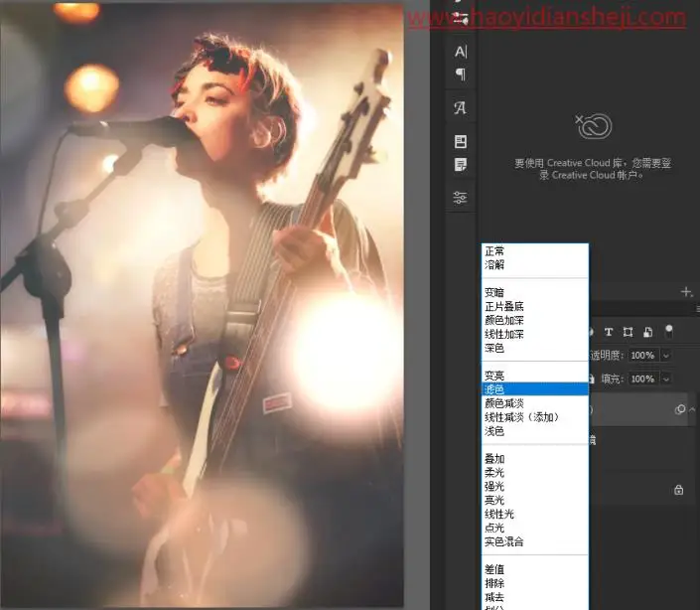Select 柔光 blend mode
The width and height of the screenshot is (700, 610).
[x=535, y=473]
